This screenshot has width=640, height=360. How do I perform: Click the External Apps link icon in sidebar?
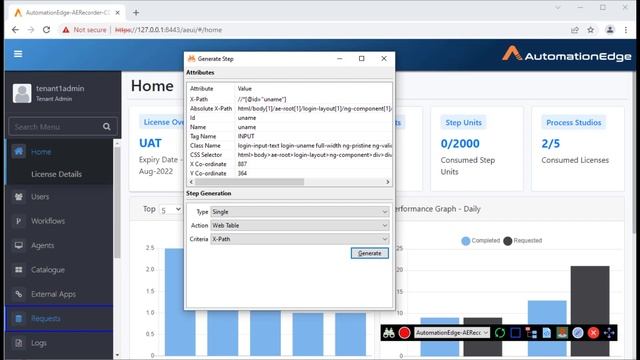click(19, 294)
